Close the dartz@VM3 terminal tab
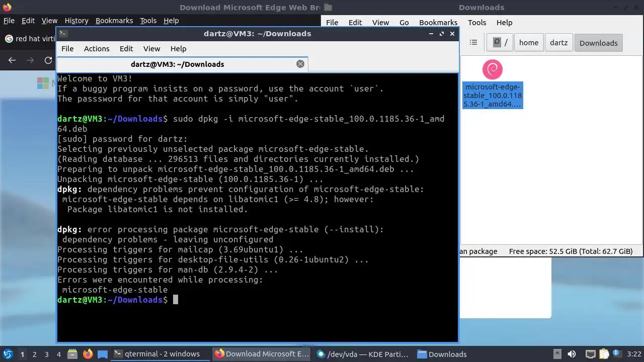Screen dimensions: 644x362 click(x=300, y=64)
